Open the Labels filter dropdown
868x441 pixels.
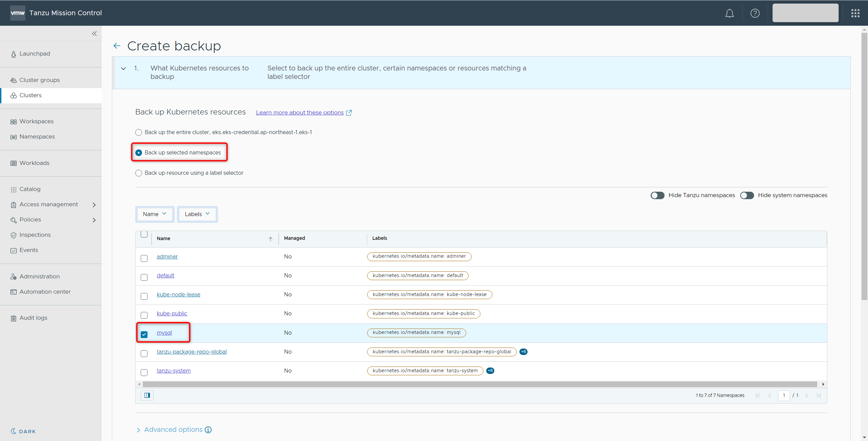pyautogui.click(x=197, y=214)
